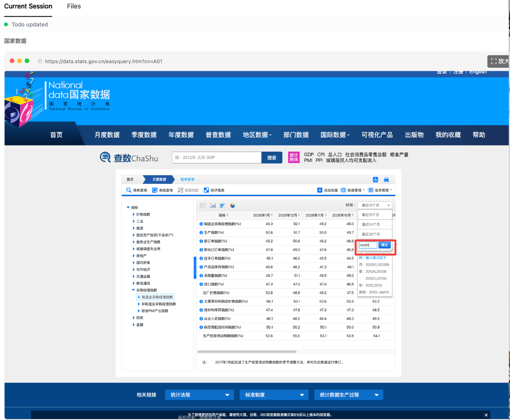Click the table horizontal scrollbar
Viewport: 510px width, 420px height.
click(247, 351)
